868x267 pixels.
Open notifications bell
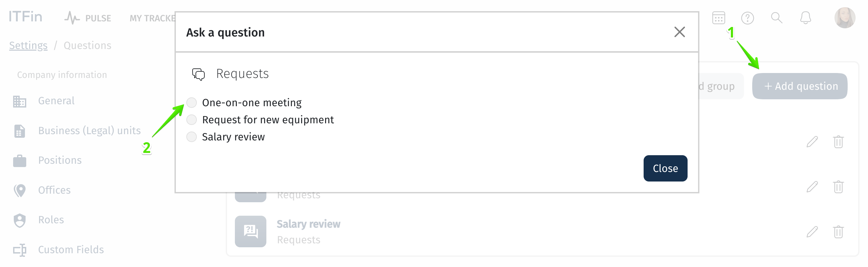click(805, 17)
